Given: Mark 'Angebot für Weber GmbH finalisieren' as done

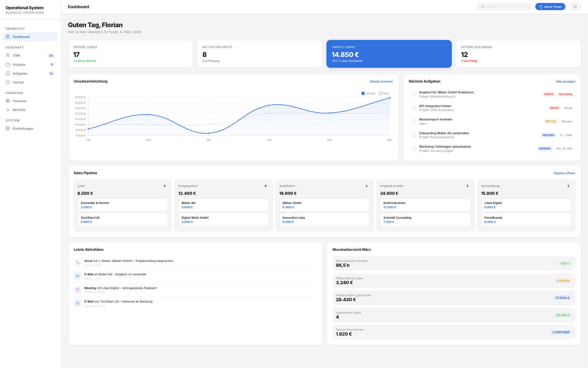Looking at the screenshot, I should point(413,94).
